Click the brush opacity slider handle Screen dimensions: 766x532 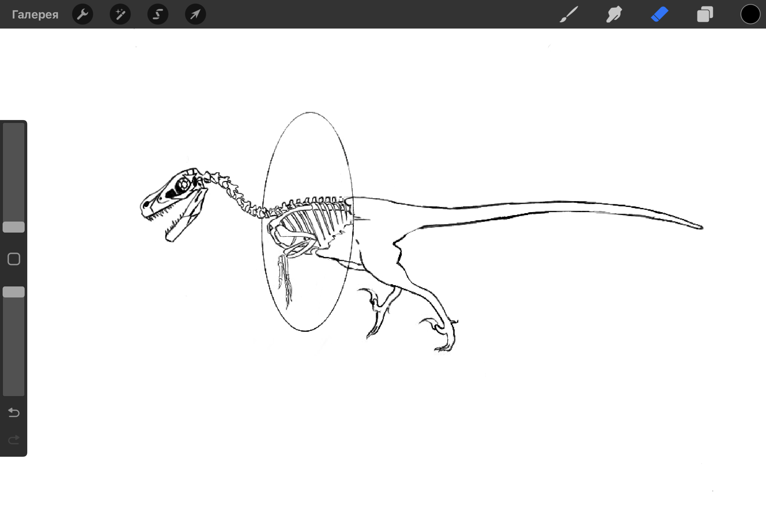point(14,292)
